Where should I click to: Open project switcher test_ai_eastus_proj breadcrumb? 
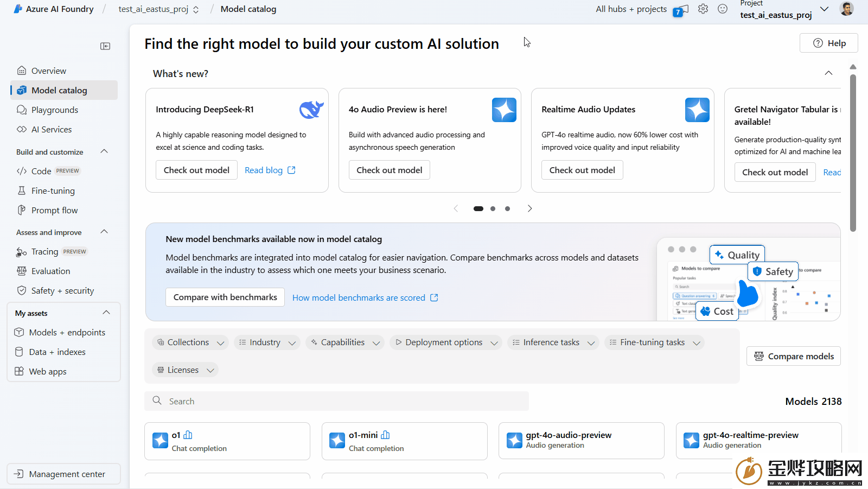pyautogui.click(x=159, y=9)
